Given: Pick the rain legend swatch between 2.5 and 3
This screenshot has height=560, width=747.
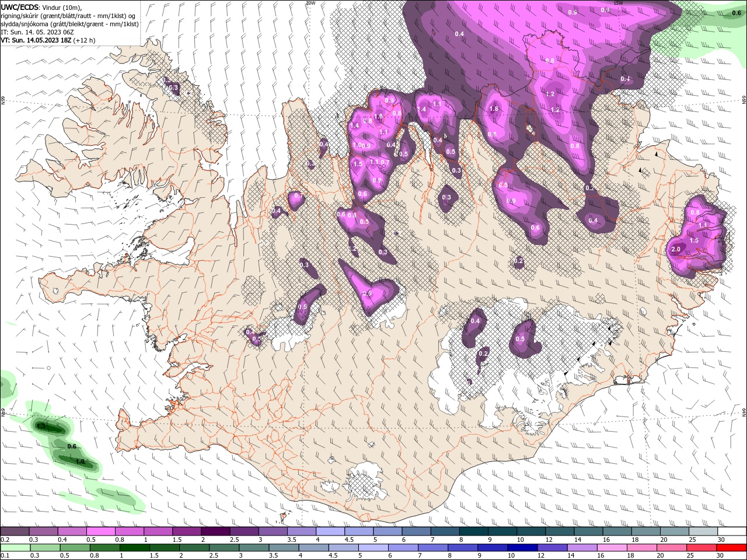Looking at the screenshot, I should tap(224, 548).
